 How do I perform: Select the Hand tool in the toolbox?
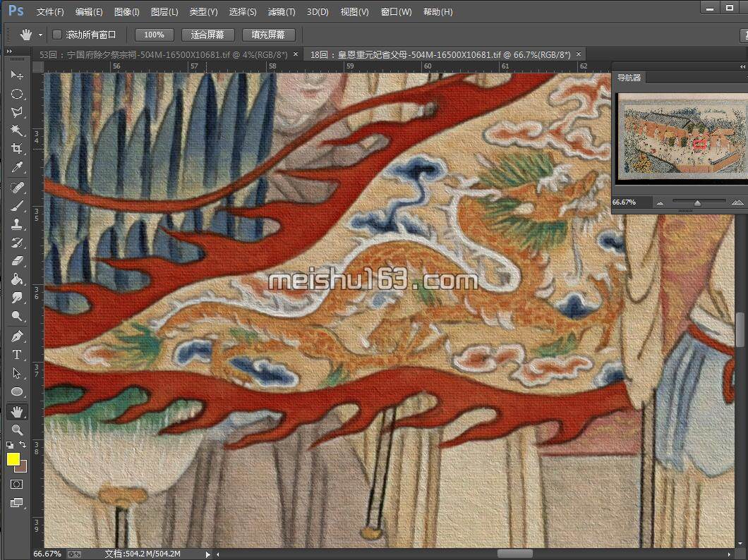[17, 412]
